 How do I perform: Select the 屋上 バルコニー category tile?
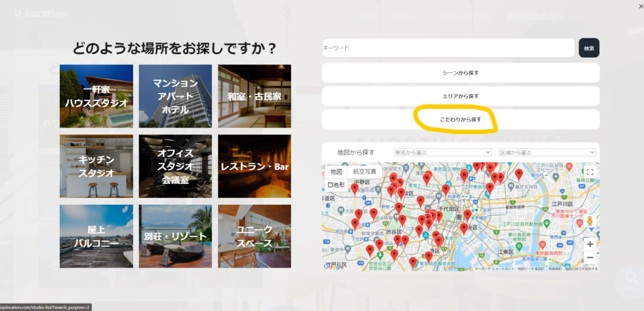coord(96,236)
